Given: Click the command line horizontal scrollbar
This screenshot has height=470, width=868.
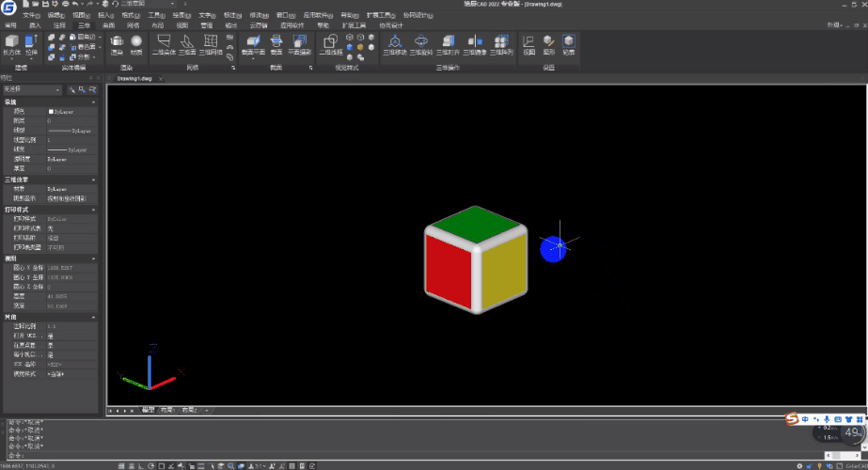Looking at the screenshot, I should pyautogui.click(x=843, y=456).
